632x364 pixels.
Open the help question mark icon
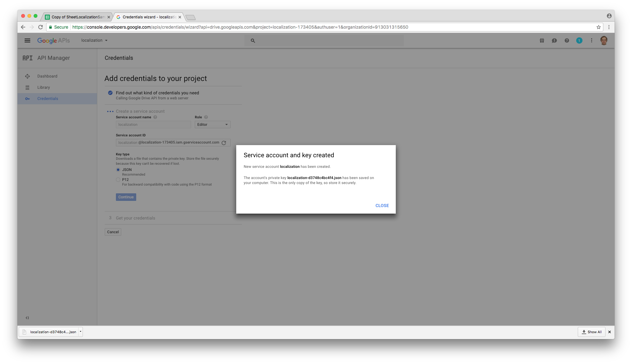point(567,40)
